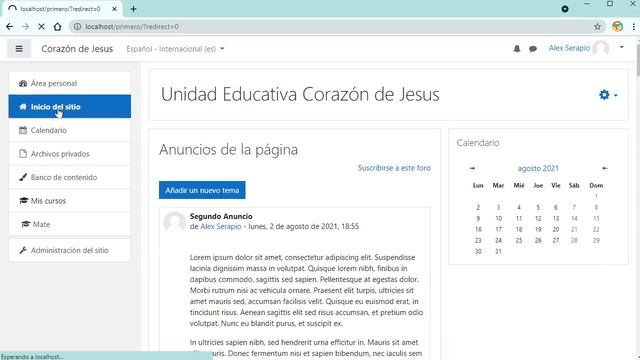This screenshot has height=360, width=640.
Task: Open the agosto 2021 calendar link
Action: 538,168
